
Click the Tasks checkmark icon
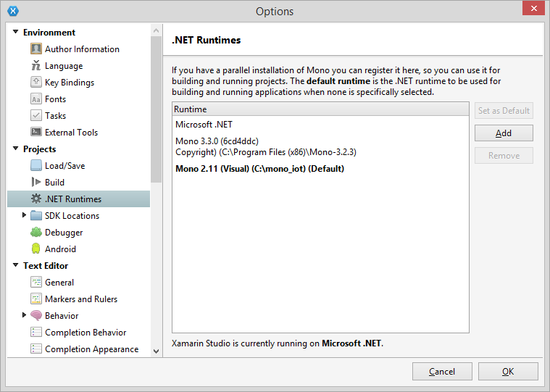36,115
